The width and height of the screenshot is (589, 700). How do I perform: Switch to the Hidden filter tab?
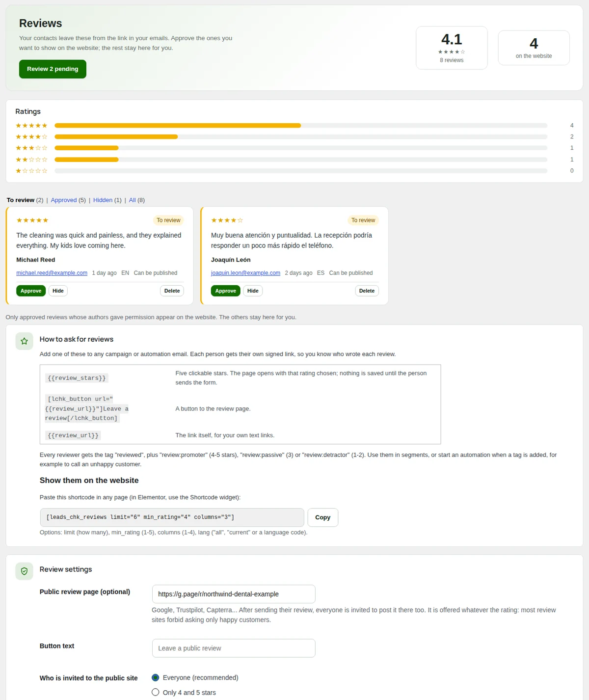pos(103,200)
